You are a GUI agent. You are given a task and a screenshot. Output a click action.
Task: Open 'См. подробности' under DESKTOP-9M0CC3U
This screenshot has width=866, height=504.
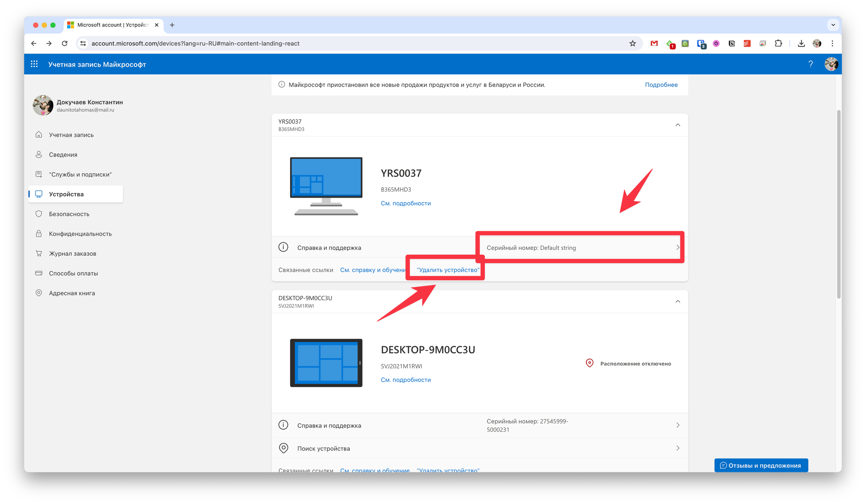click(406, 380)
